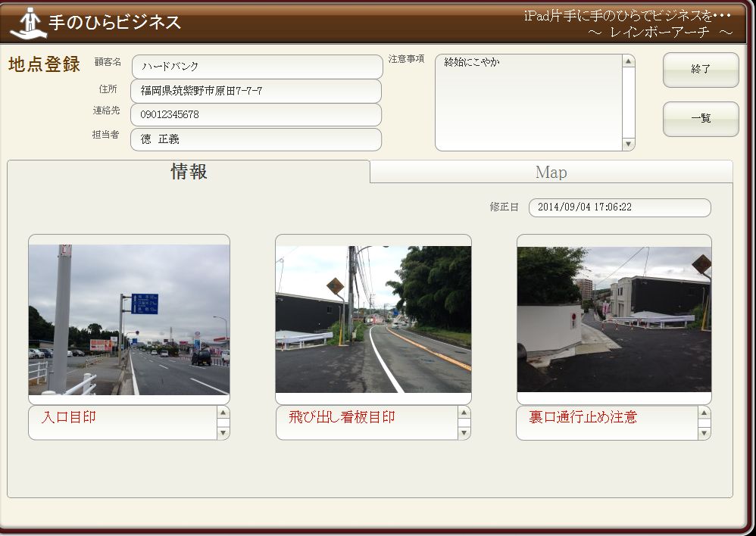Click the 顧客名 field containing ハードバンク
This screenshot has height=536, width=756.
[257, 67]
